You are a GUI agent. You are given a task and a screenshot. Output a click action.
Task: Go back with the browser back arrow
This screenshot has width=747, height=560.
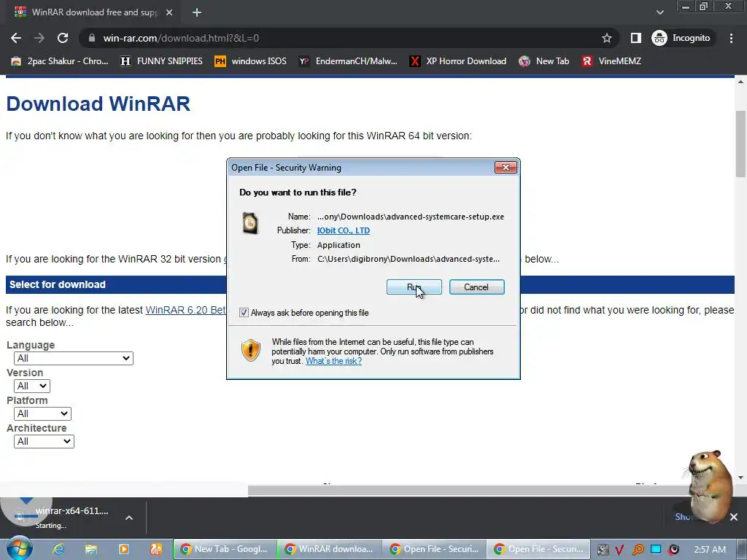click(16, 38)
